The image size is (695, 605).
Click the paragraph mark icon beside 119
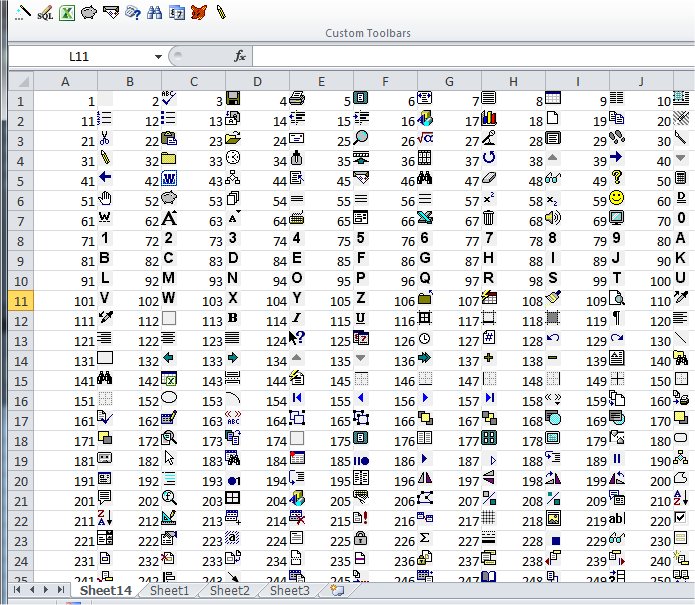click(x=617, y=318)
